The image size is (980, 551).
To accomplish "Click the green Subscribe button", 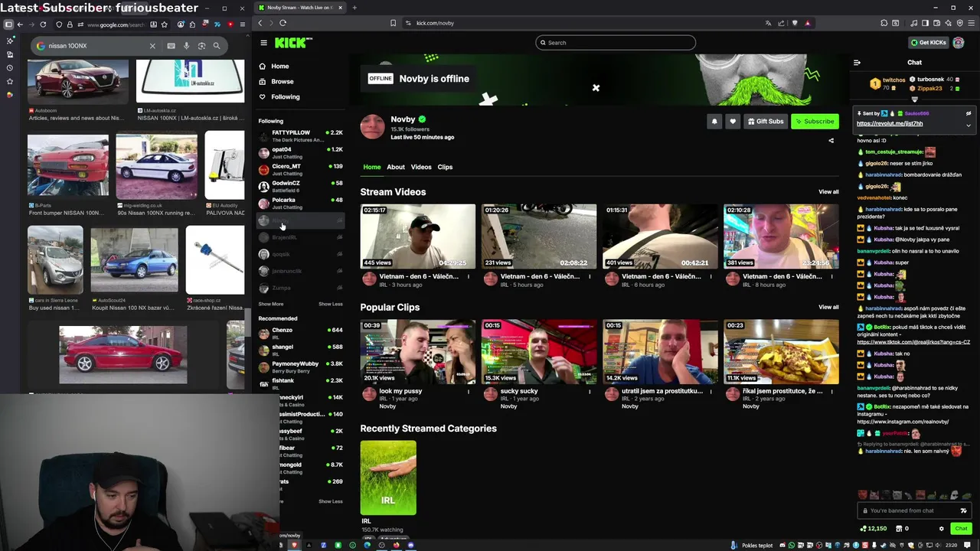I will click(815, 121).
